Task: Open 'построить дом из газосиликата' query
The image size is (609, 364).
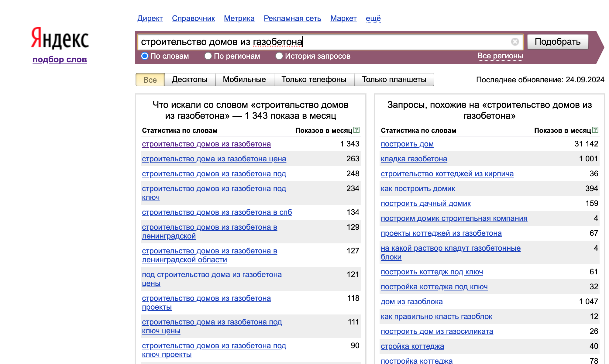Action: tap(437, 331)
